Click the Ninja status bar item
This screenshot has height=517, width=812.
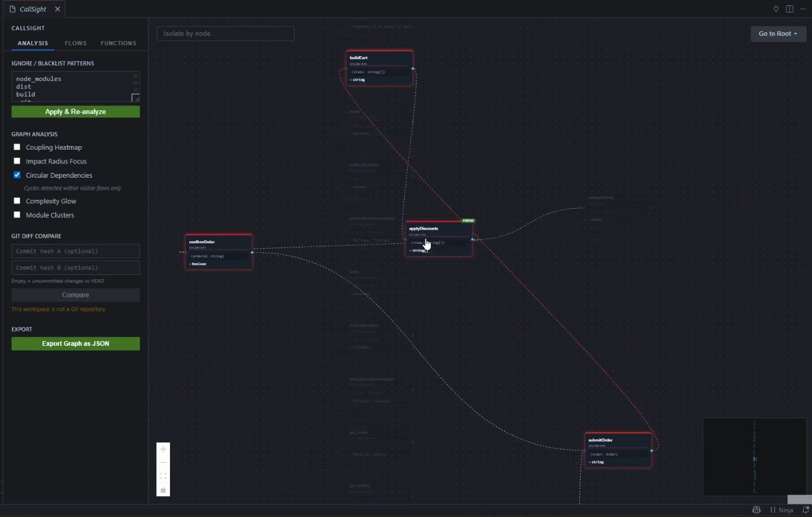click(782, 510)
